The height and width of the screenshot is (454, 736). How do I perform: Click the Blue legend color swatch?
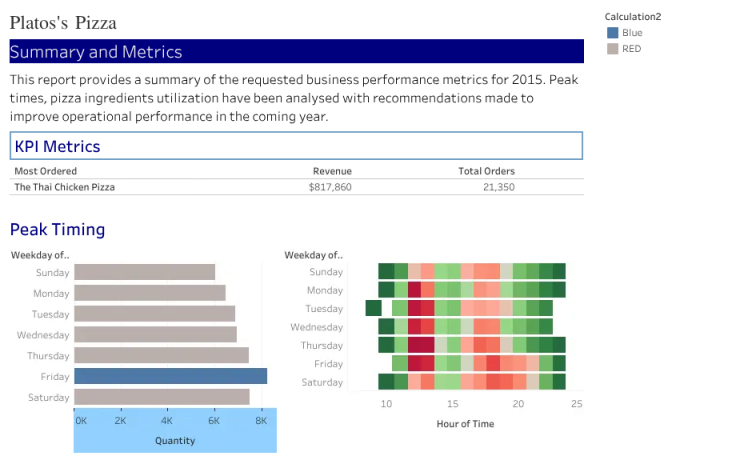(612, 32)
